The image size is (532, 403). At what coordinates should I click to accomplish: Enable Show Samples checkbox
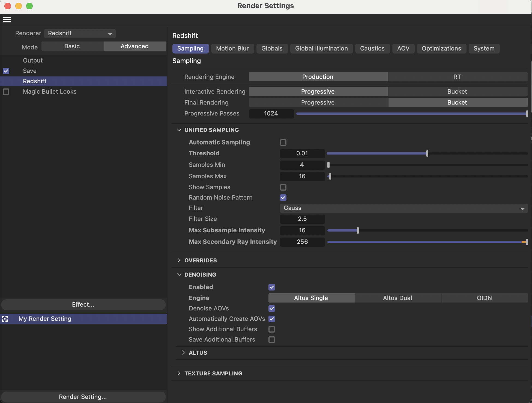click(x=283, y=187)
